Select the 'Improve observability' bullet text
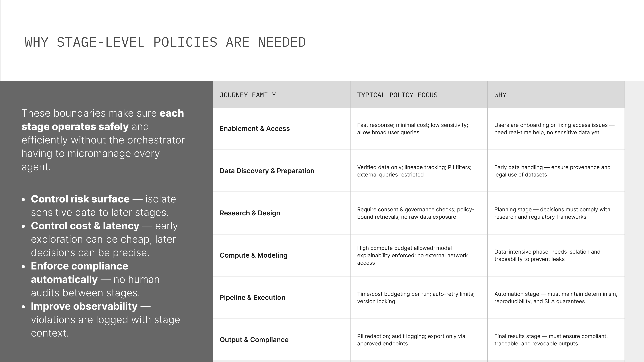The image size is (644, 362). tap(105, 320)
